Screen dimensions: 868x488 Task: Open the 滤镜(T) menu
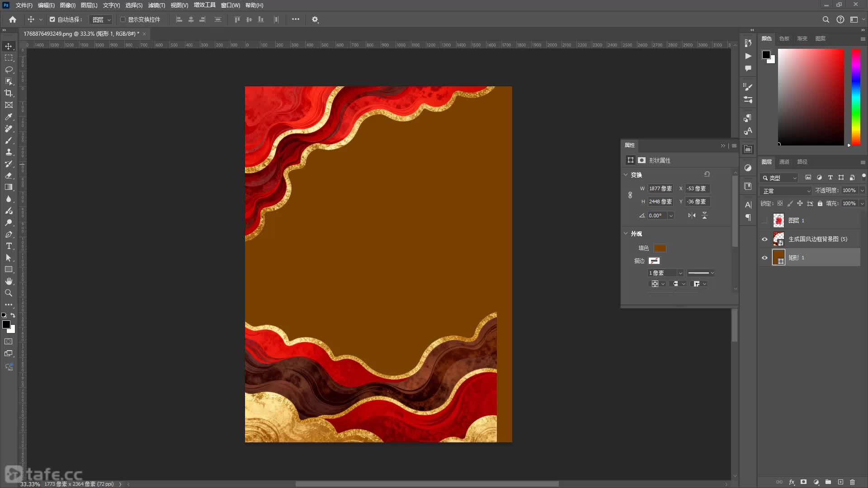pos(156,5)
